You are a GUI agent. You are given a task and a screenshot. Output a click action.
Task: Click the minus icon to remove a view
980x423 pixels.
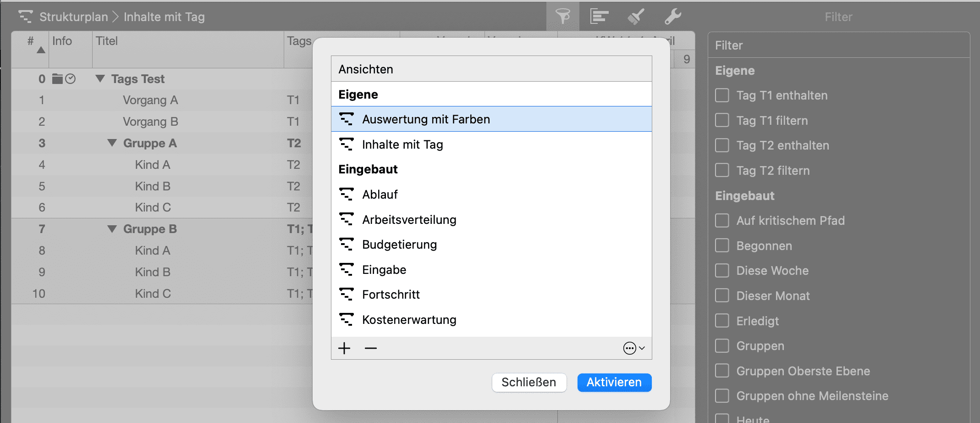(x=371, y=348)
